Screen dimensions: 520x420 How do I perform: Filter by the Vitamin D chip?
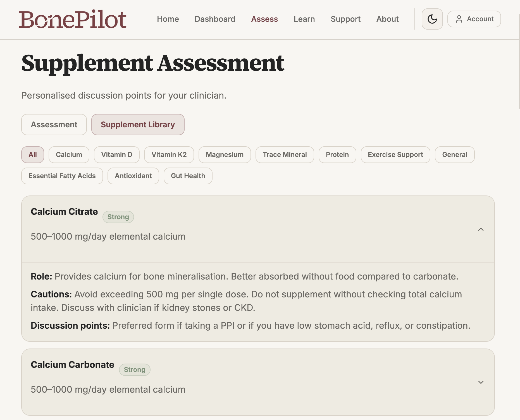point(117,155)
